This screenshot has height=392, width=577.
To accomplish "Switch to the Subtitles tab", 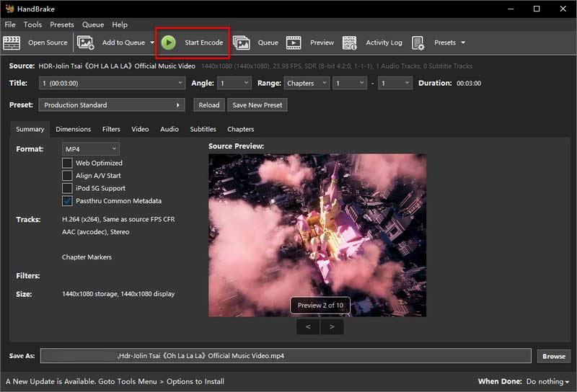I will click(203, 129).
